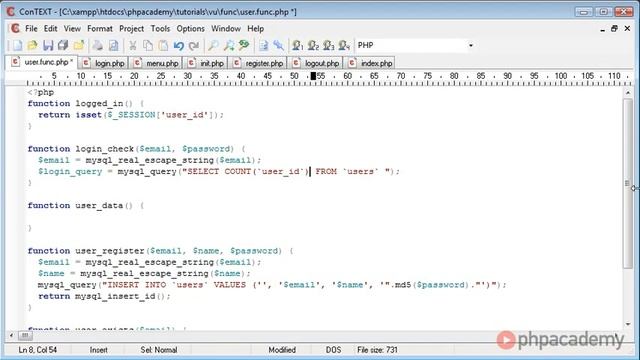Viewport: 640px width, 360px height.
Task: Click 'DOS' in the status bar
Action: 333,350
